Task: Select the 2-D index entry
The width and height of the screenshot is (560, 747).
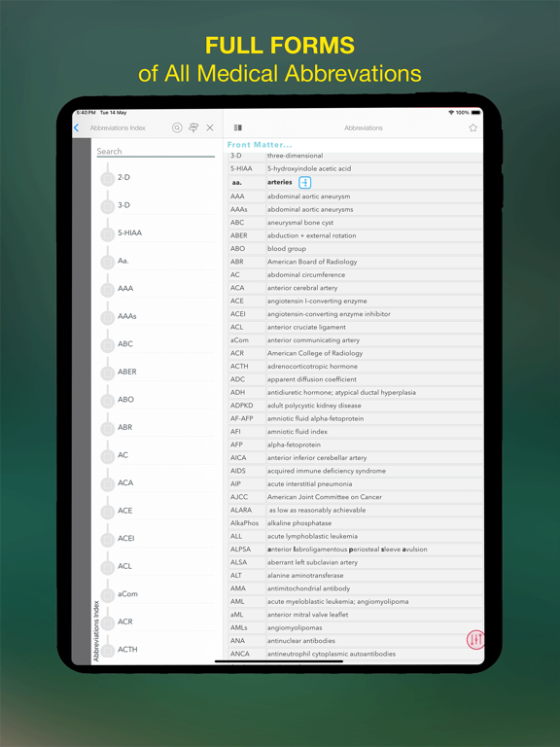Action: pyautogui.click(x=123, y=177)
